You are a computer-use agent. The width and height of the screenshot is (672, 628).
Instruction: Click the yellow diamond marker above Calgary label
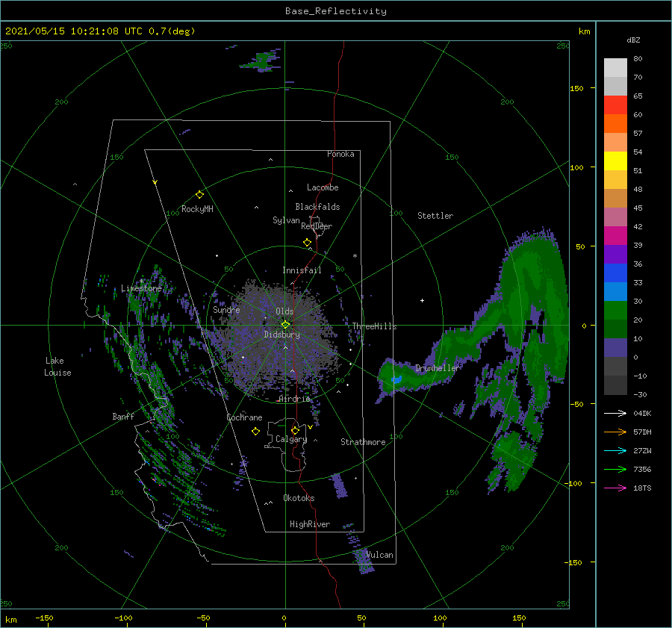point(295,430)
